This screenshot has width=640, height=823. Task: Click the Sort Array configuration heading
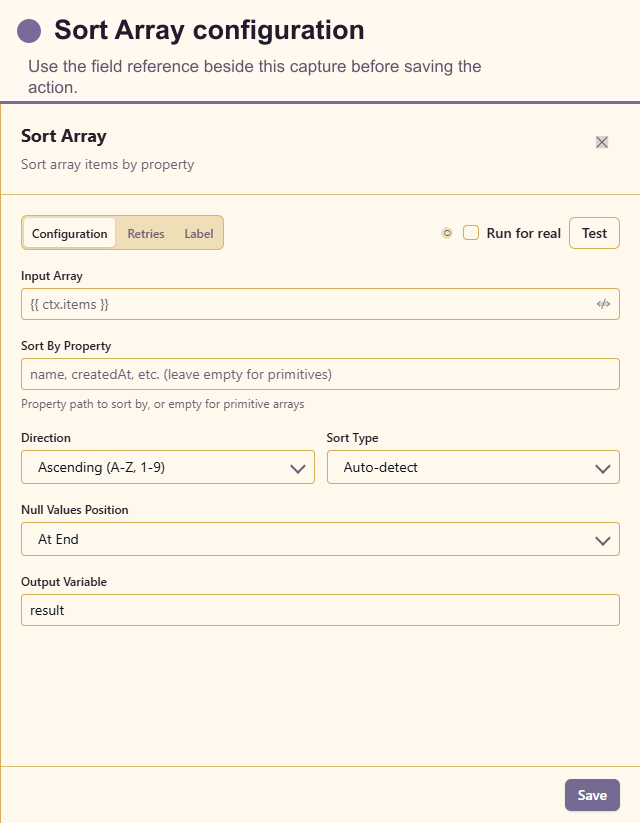coord(209,30)
